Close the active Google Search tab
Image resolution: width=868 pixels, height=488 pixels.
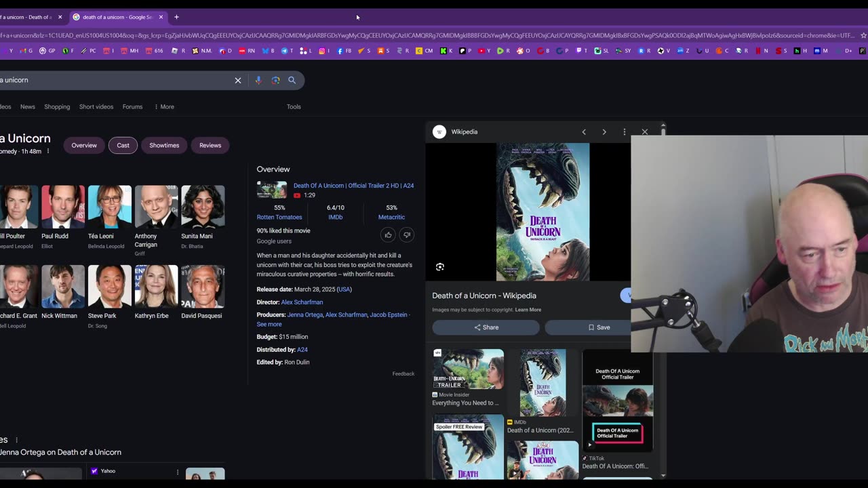click(x=161, y=17)
